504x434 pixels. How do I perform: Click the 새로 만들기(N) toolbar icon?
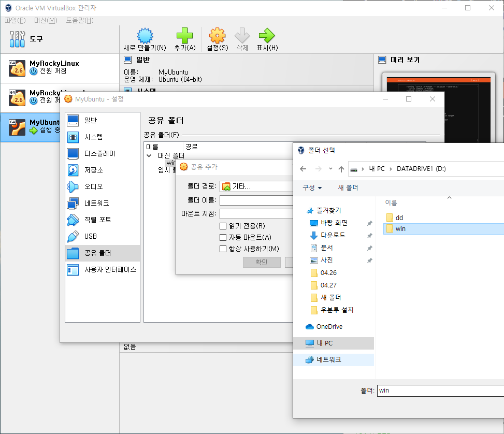pyautogui.click(x=145, y=36)
